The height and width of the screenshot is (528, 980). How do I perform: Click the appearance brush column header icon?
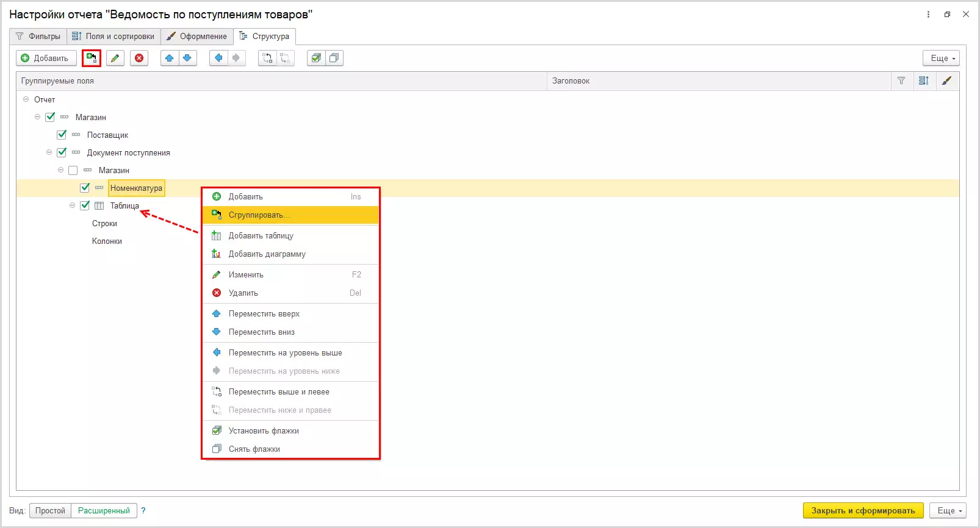click(946, 80)
